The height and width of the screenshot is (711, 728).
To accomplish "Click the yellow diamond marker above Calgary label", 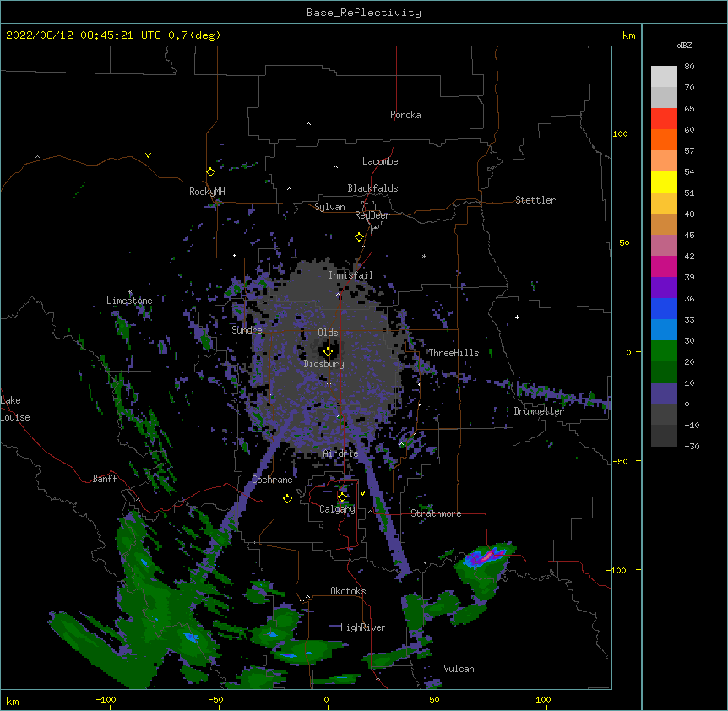I will click(x=342, y=497).
